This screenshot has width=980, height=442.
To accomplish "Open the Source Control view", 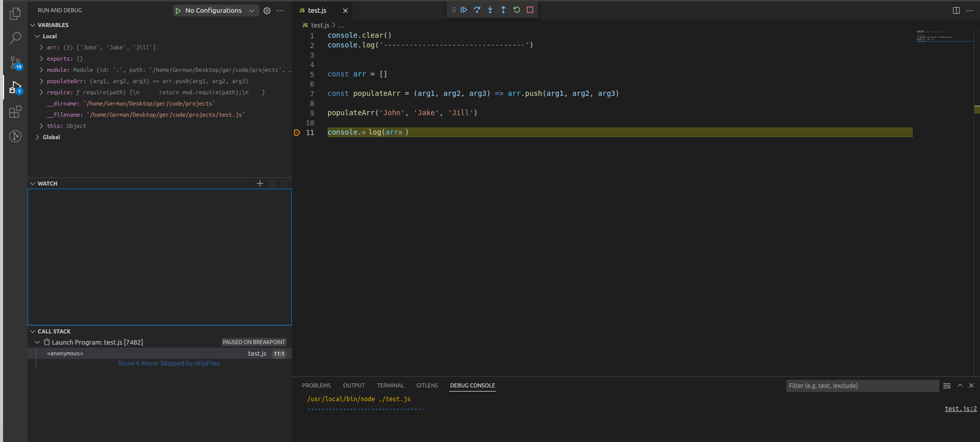I will 15,63.
